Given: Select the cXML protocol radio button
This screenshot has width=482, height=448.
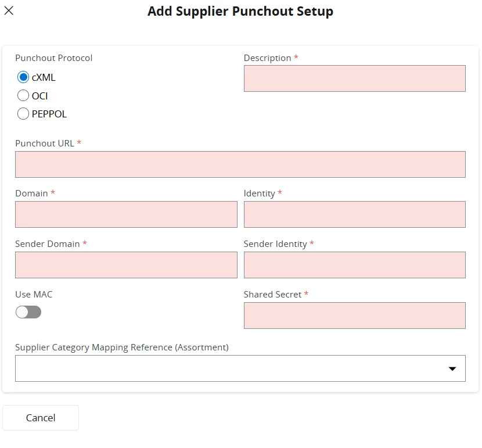Looking at the screenshot, I should (x=23, y=77).
